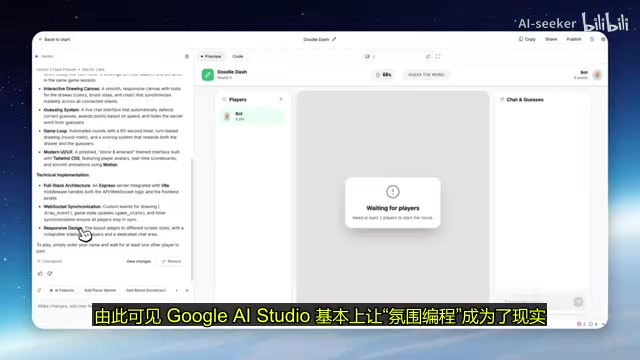Viewport: 640px width, 360px height.
Task: Click the Copy button in top bar
Action: (527, 39)
